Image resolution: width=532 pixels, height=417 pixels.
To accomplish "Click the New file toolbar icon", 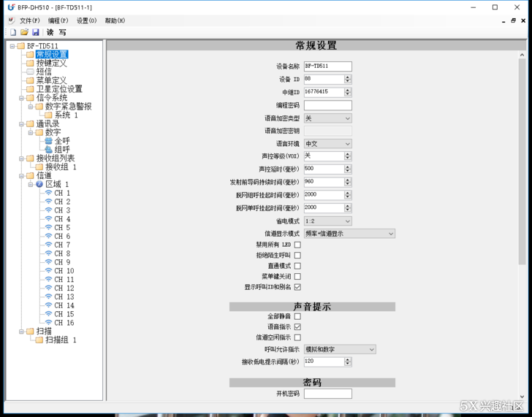I will (x=13, y=32).
